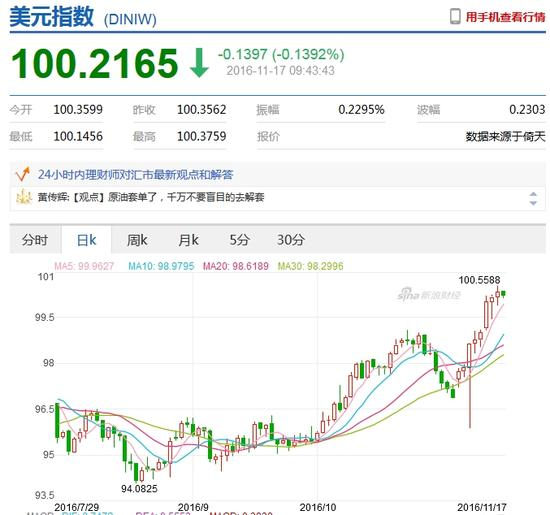Click the green down arrow price indicator
This screenshot has width=550, height=515.
click(x=199, y=63)
